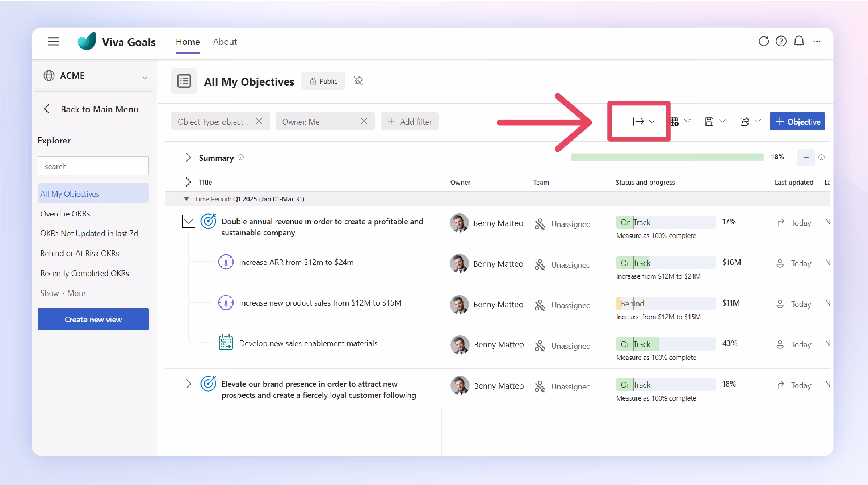Click the Behind status bar for $11M
The height and width of the screenshot is (485, 868).
pos(666,303)
